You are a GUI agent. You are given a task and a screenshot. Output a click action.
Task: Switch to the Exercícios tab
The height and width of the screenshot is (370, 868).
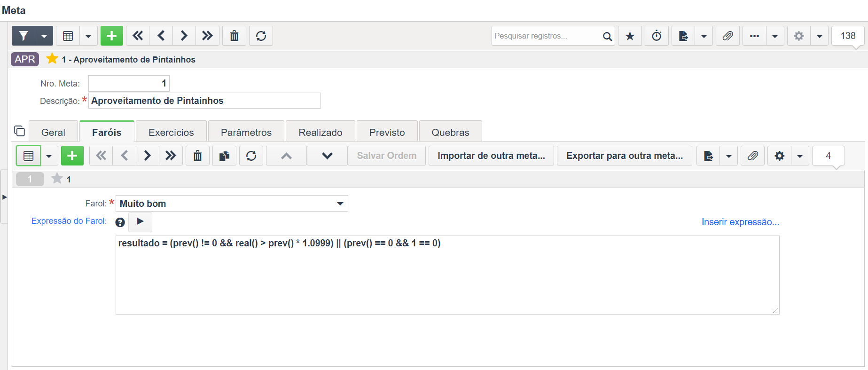[x=171, y=132]
